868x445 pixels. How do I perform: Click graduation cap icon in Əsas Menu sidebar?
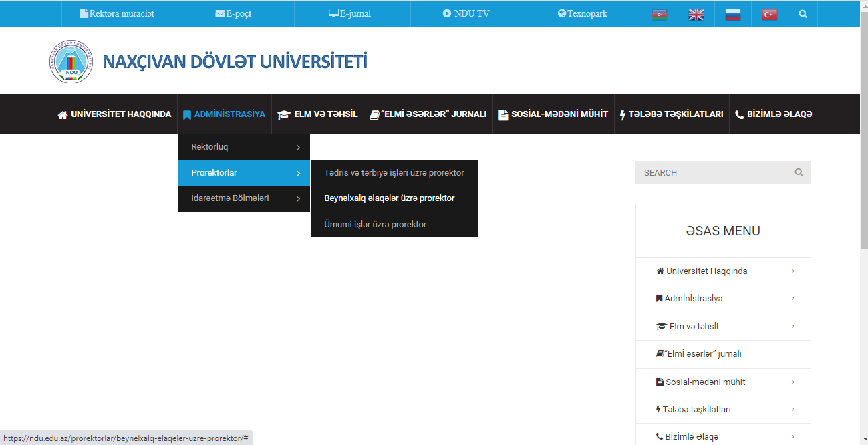point(662,327)
